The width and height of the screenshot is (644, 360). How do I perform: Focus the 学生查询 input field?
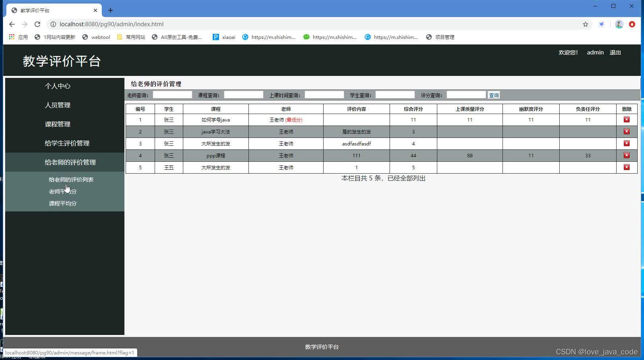point(395,95)
